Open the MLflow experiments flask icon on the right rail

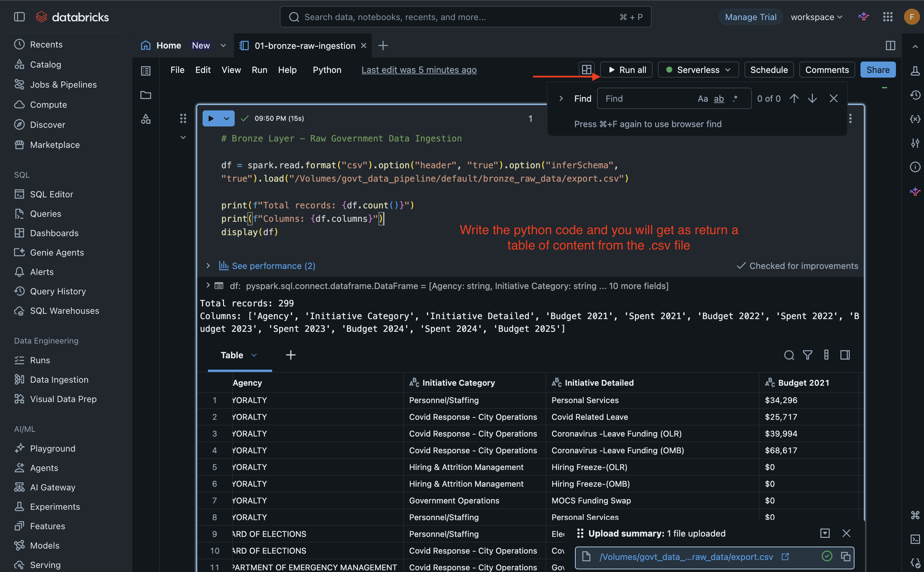[x=915, y=71]
